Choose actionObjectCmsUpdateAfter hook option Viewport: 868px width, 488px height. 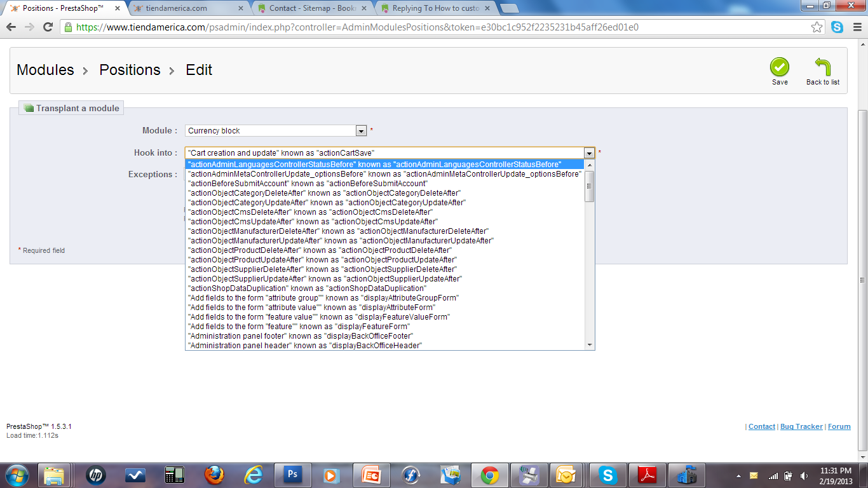point(384,222)
